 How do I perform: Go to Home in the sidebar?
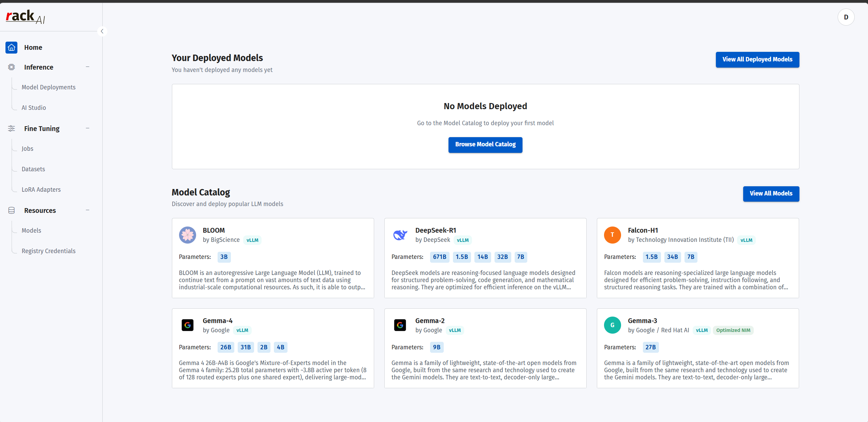(33, 47)
